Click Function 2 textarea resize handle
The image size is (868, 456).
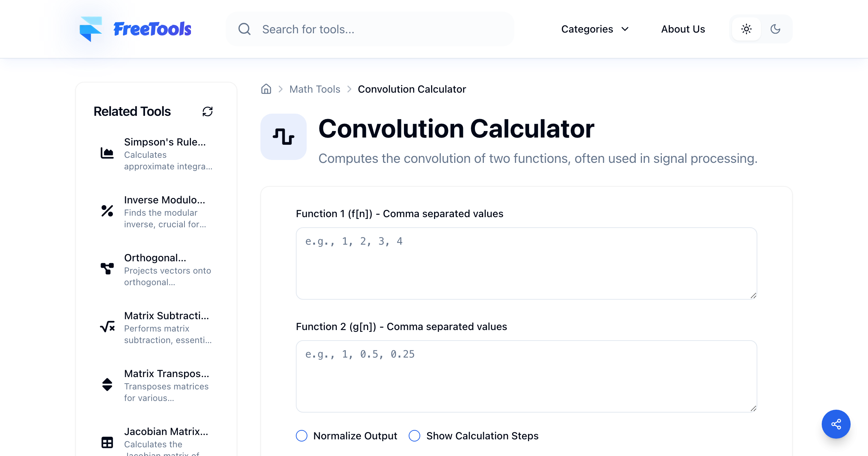(753, 409)
